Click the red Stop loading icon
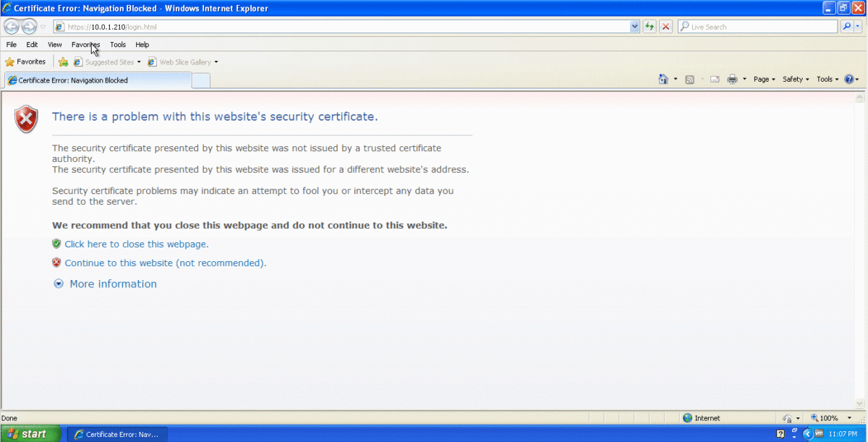 (665, 27)
